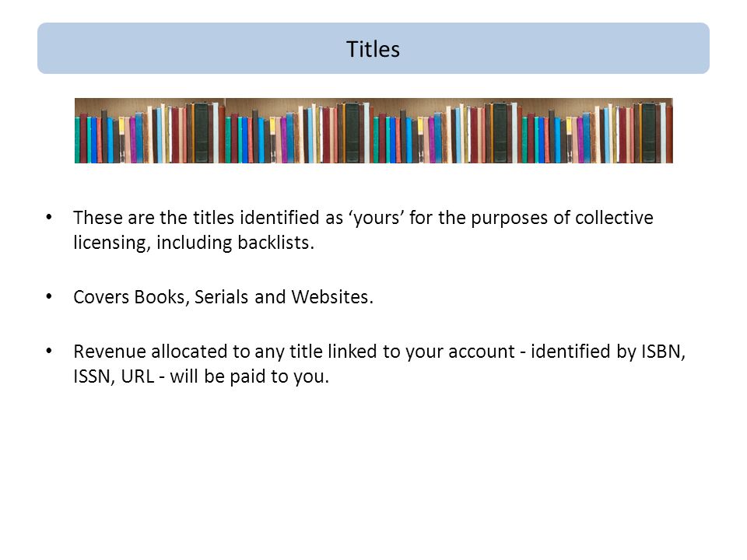This screenshot has width=747, height=560.
Task: Click the word 'ISBN' in third bullet
Action: [661, 352]
